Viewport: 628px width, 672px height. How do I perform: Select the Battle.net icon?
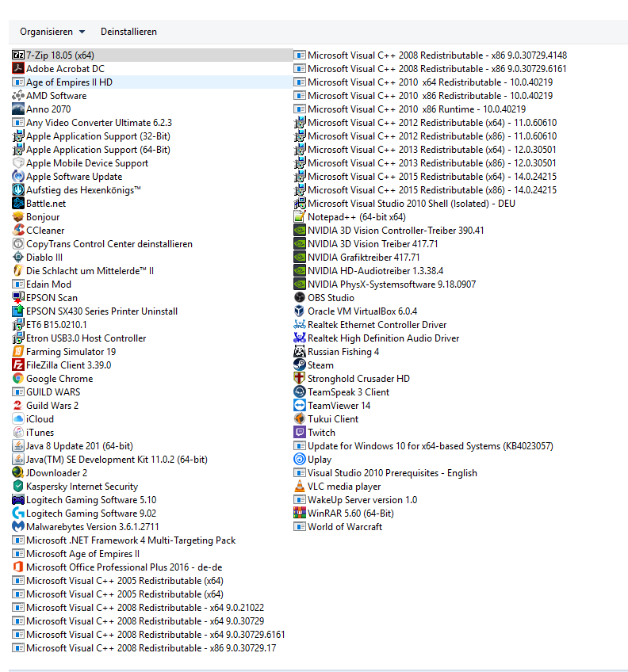coord(18,203)
